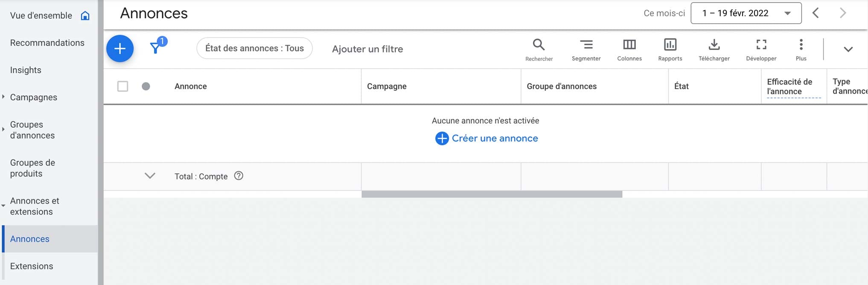The height and width of the screenshot is (285, 868).
Task: Open Insights in sidebar
Action: (x=26, y=70)
